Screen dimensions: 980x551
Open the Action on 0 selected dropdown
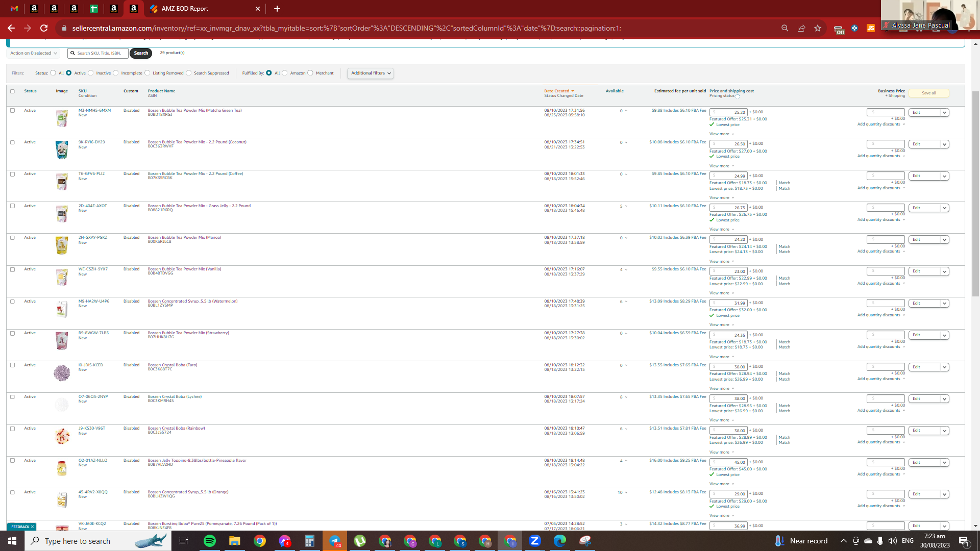click(33, 53)
